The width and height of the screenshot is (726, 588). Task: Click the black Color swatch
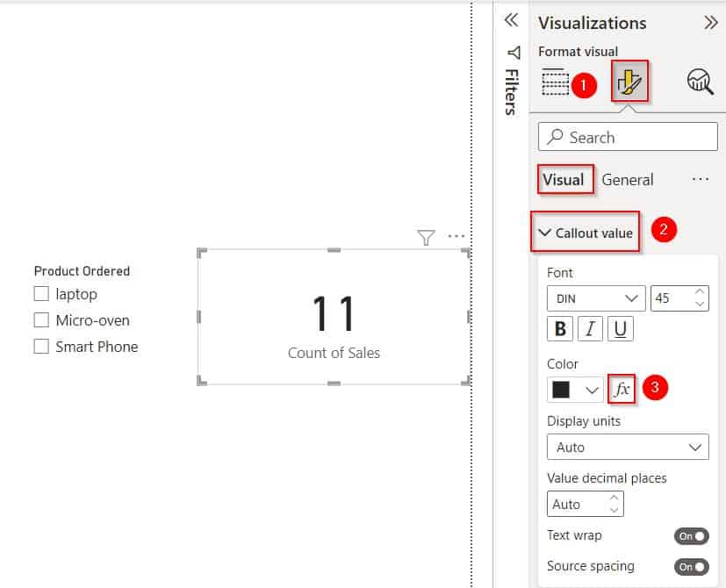[561, 390]
